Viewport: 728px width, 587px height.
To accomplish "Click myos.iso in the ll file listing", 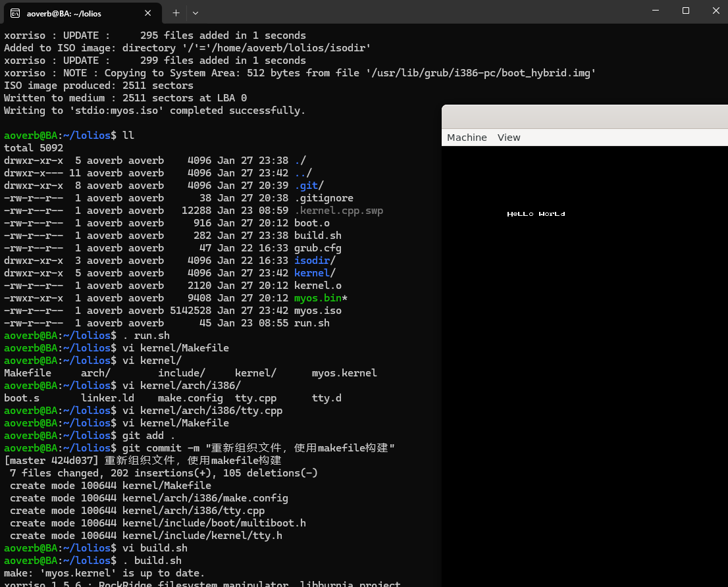I will click(x=318, y=311).
